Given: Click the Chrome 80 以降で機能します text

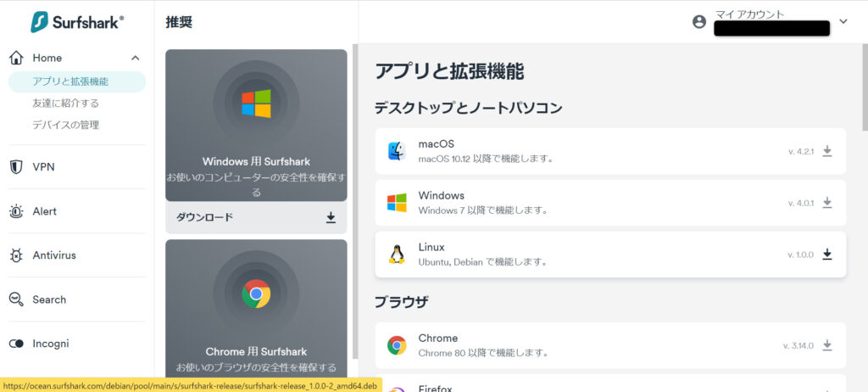Looking at the screenshot, I should [483, 353].
